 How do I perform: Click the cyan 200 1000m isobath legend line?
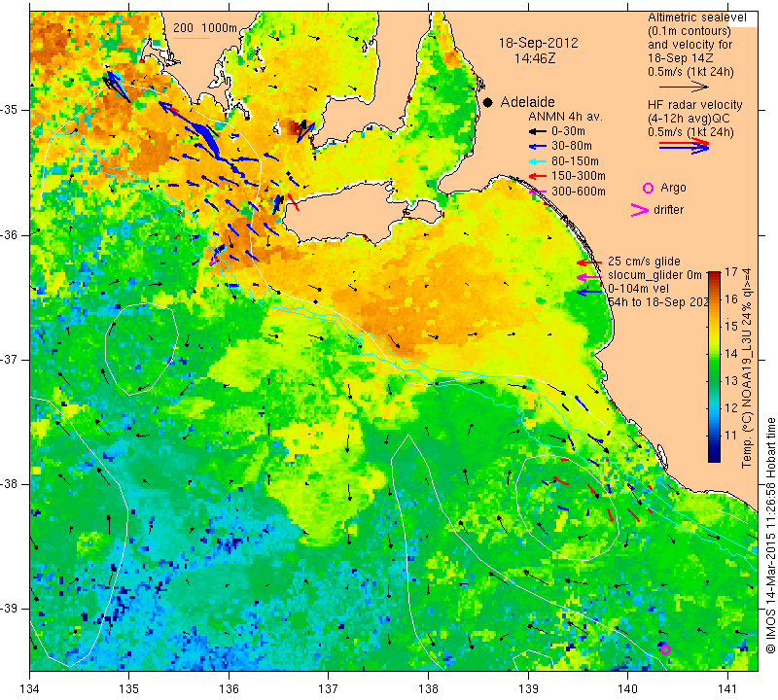[191, 38]
